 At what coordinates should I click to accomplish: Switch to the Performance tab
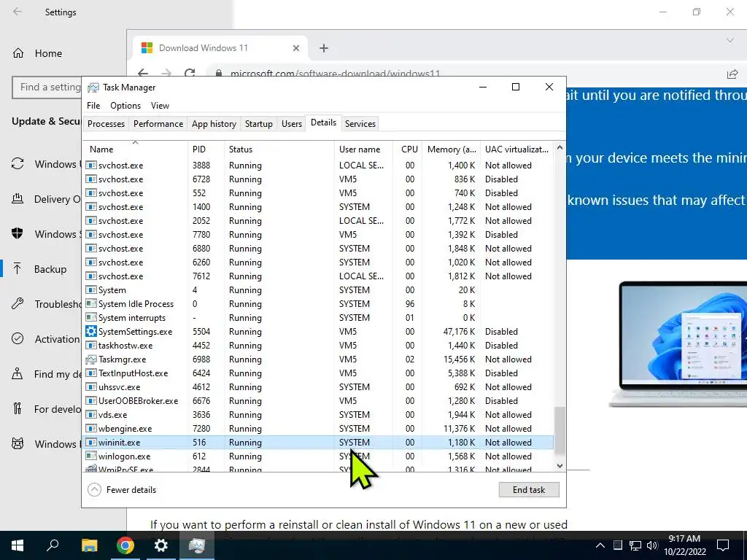click(158, 124)
